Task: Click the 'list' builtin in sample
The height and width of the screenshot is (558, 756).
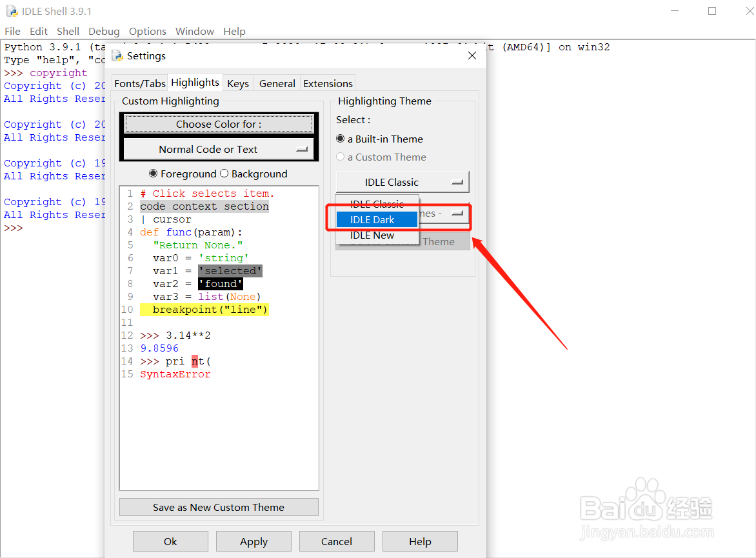Action: point(211,297)
